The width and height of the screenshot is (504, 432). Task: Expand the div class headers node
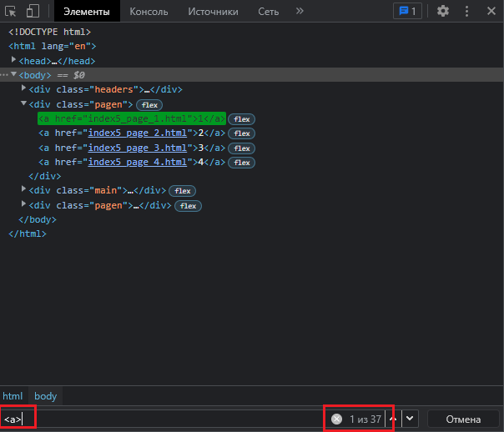coord(23,89)
